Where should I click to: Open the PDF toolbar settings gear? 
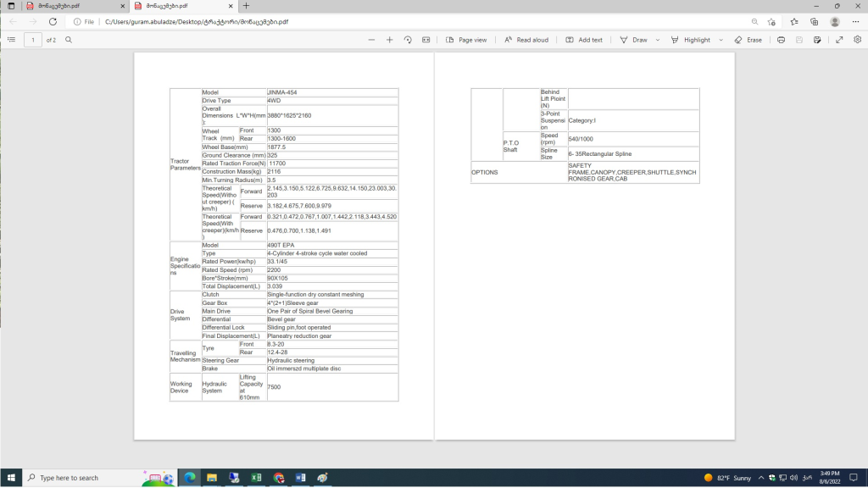pos(858,40)
